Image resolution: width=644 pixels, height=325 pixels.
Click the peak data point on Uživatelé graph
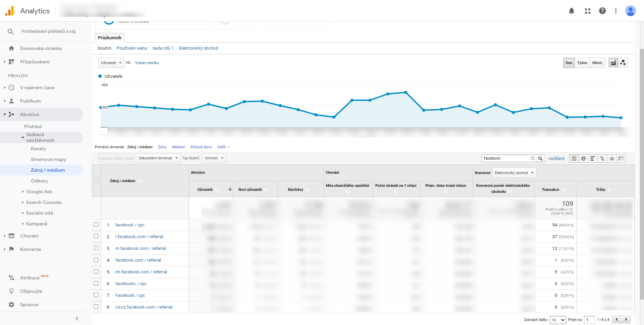(406, 92)
